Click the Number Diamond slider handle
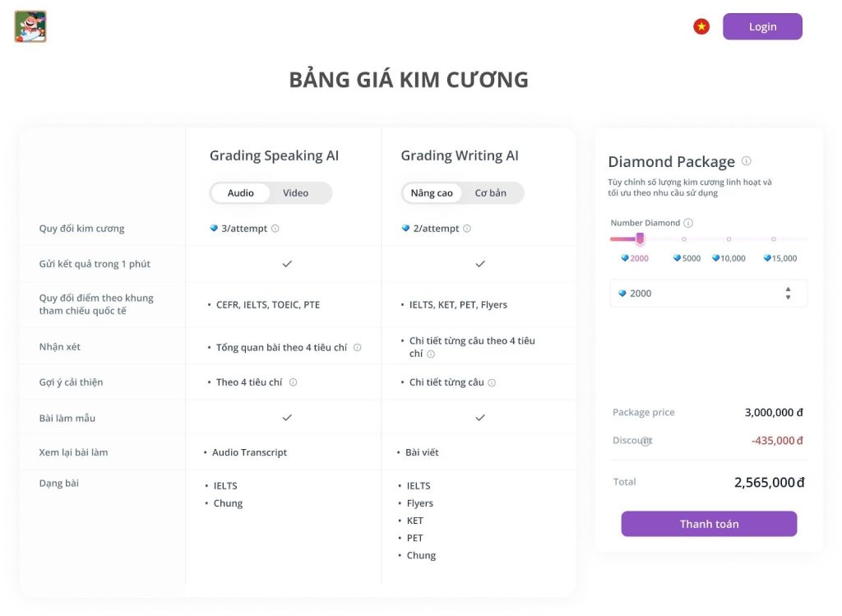The image size is (842, 616). (x=640, y=239)
